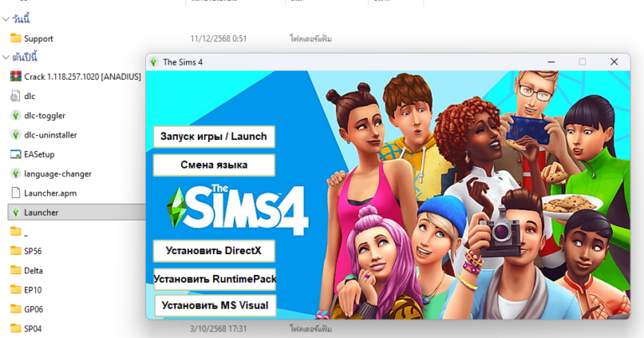Screen dimensions: 644x338
Task: Click the GP06 folder name
Action: (x=34, y=309)
